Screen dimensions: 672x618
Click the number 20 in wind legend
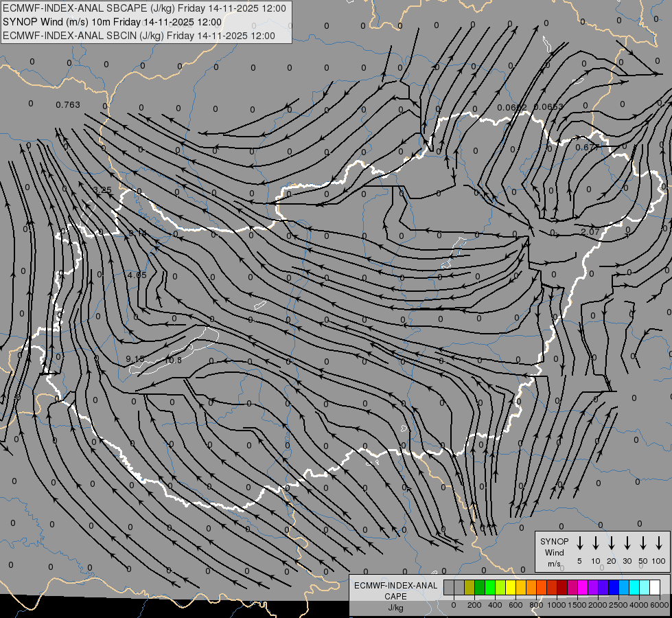click(612, 561)
